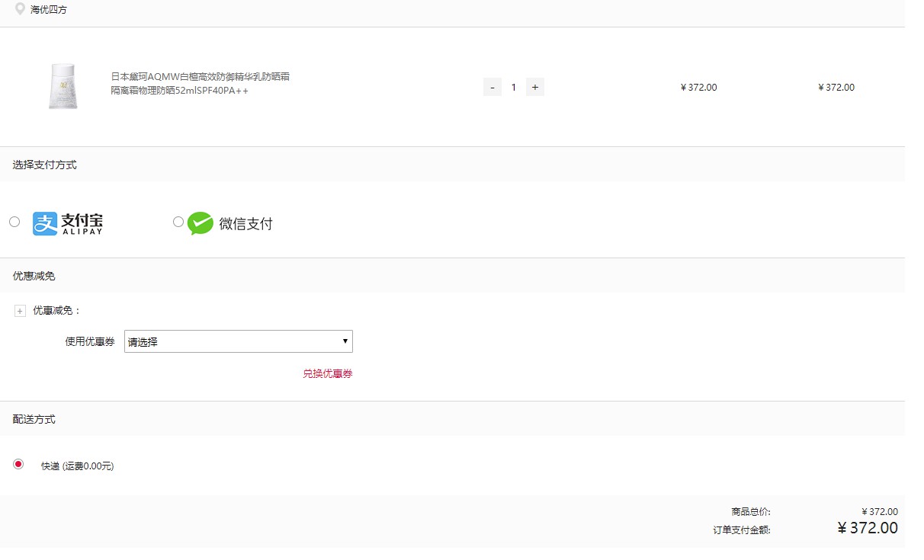The image size is (924, 560).
Task: Increase quantity with the plus button
Action: coord(535,87)
